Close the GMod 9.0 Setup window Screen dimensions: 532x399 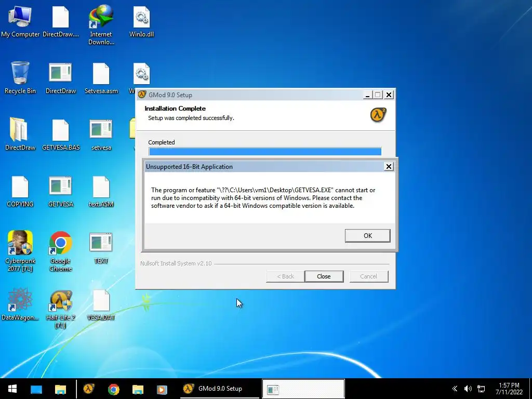pyautogui.click(x=389, y=95)
